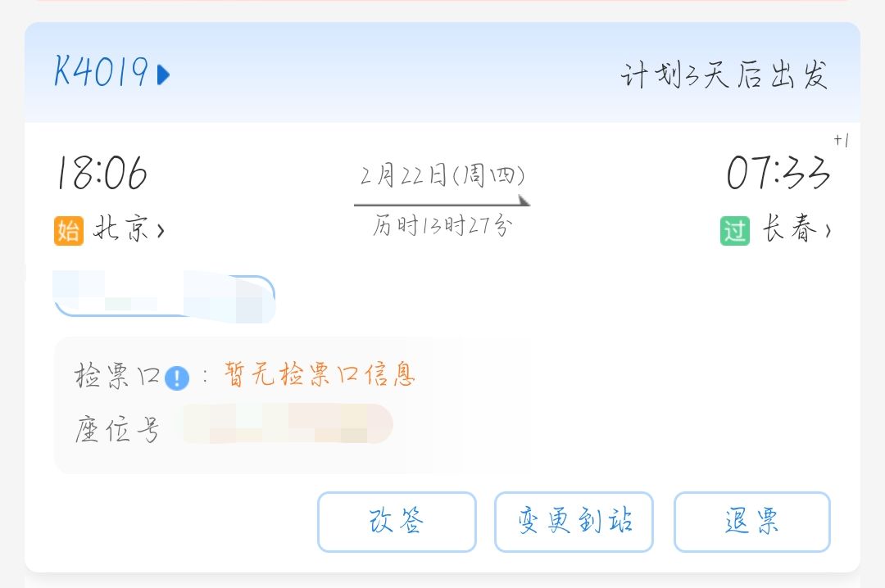Open 北京 station details chevron

[x=161, y=229]
